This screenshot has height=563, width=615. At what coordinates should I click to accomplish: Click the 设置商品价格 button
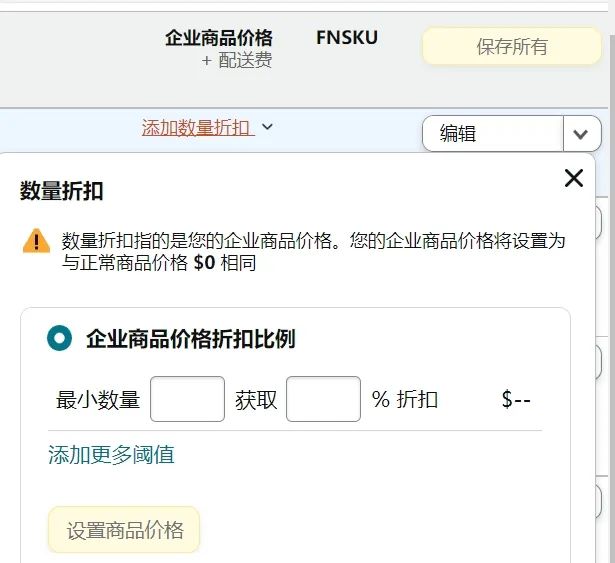tap(124, 530)
